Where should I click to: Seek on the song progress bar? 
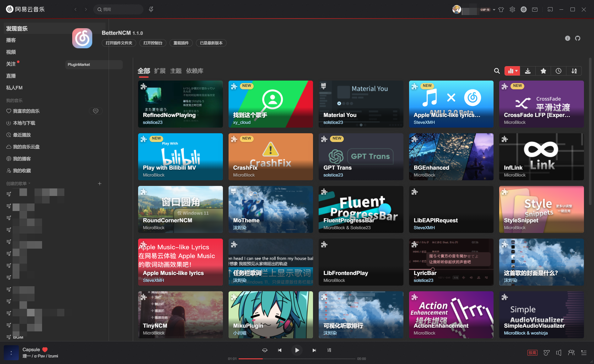coord(297,359)
